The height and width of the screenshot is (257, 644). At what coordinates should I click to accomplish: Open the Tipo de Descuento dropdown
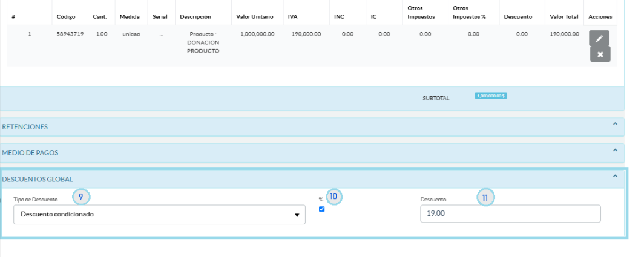159,215
